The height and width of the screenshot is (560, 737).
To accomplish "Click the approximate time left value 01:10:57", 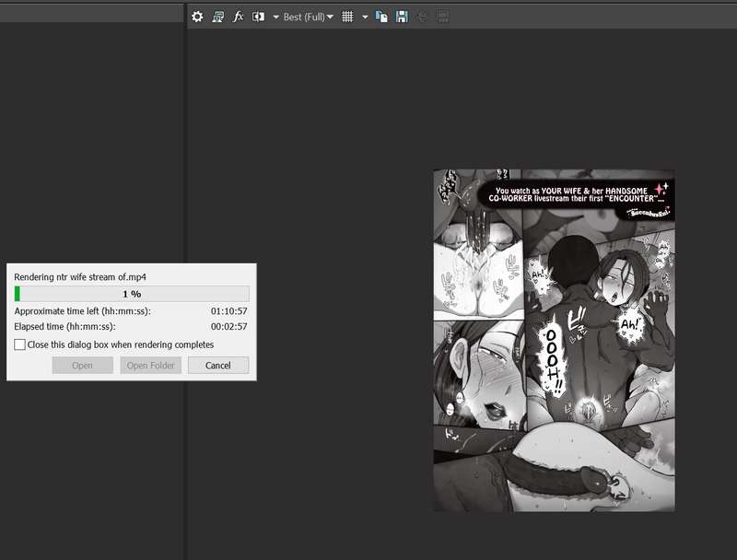I will (x=228, y=311).
